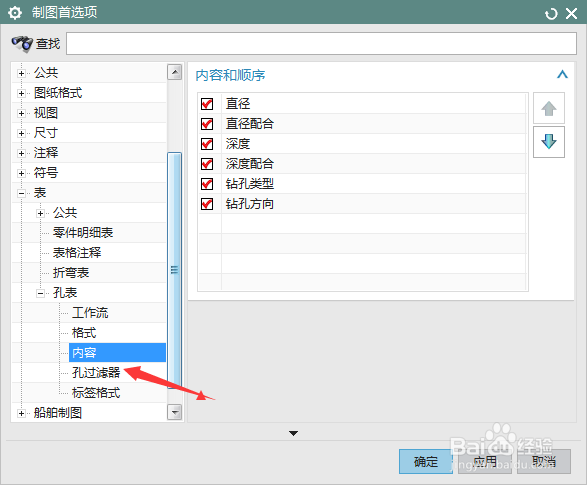
Task: Select the 船舶制图 tree label
Action: click(x=58, y=413)
